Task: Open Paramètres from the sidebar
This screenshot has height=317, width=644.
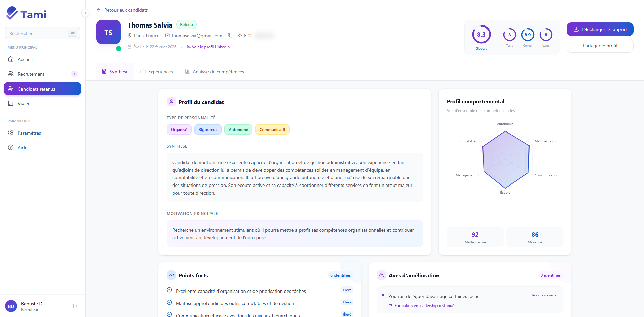Action: click(29, 133)
